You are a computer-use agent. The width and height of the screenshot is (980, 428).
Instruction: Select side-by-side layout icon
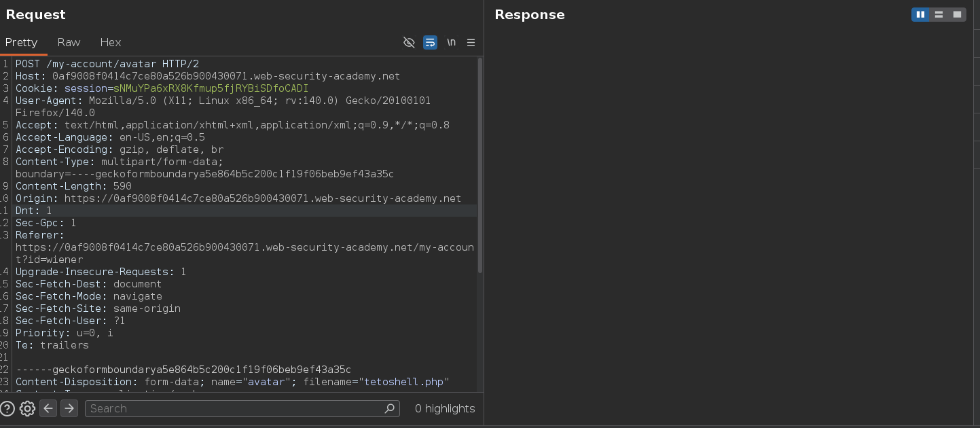(x=920, y=14)
